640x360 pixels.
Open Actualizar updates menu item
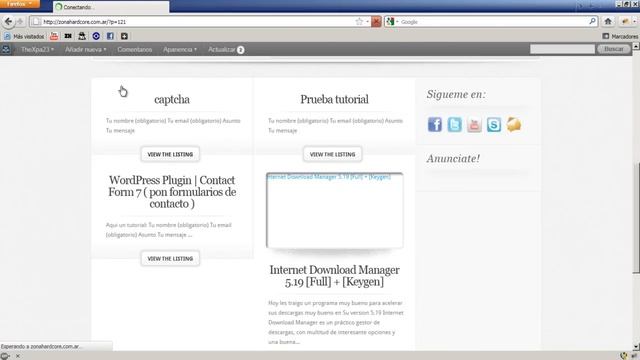click(226, 49)
